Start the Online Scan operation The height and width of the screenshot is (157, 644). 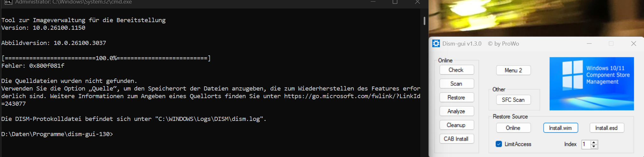coord(456,84)
